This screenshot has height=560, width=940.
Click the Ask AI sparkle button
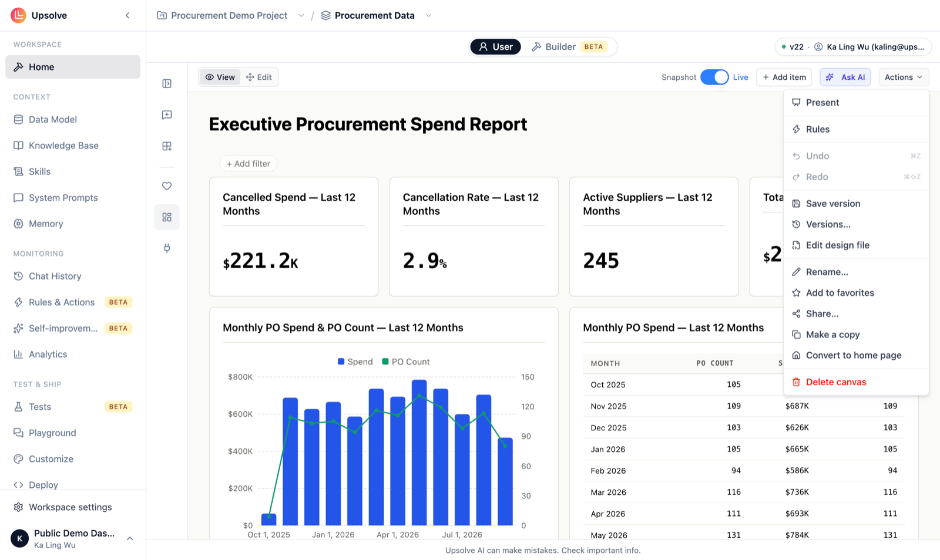[845, 77]
